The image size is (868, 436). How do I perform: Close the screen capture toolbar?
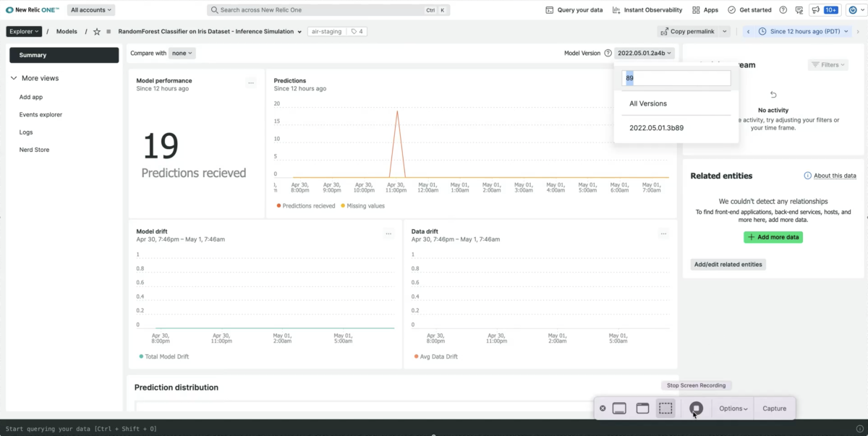pyautogui.click(x=603, y=409)
